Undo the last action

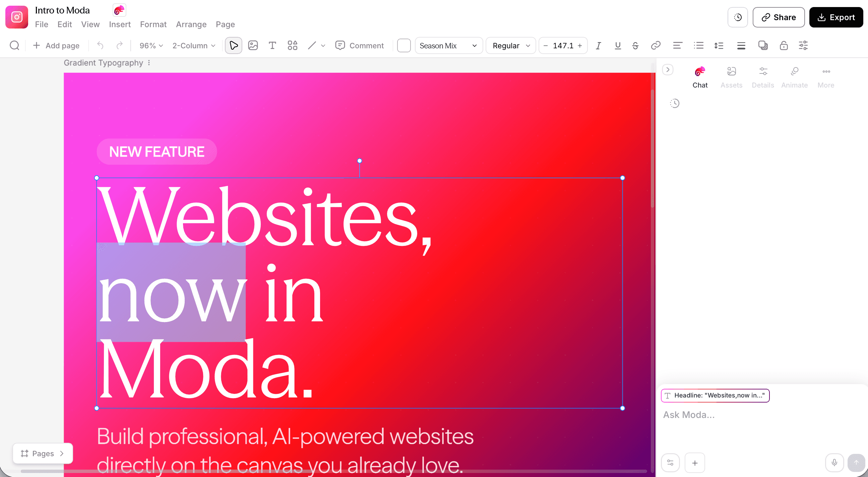100,45
